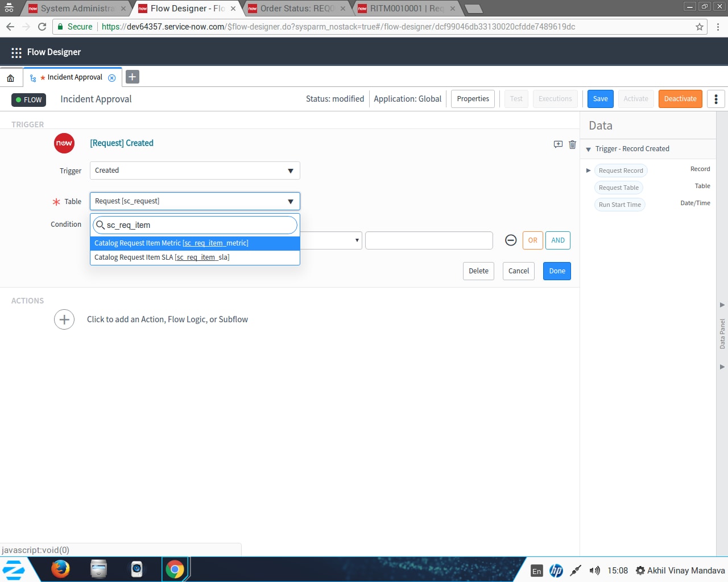Launch Firefox from the taskbar
The image size is (728, 582).
click(60, 569)
